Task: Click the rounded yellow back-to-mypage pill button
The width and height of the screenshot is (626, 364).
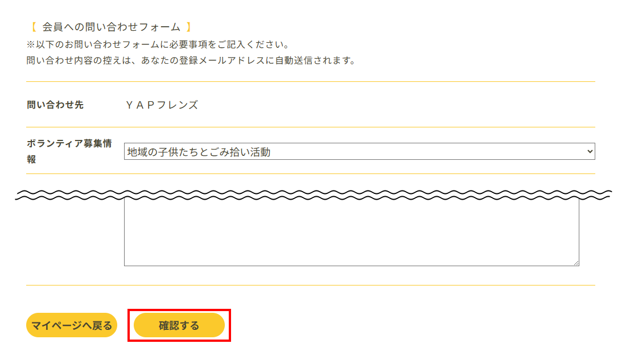Action: (71, 325)
